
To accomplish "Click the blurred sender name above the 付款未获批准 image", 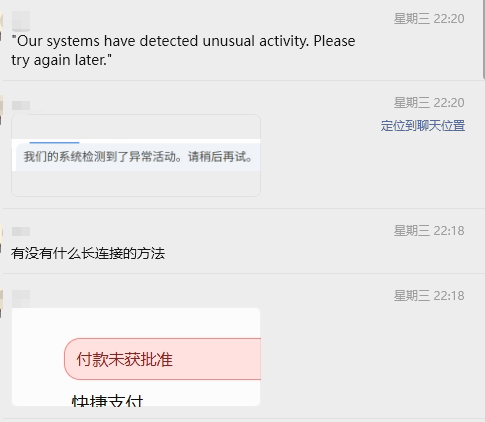I will (21, 299).
